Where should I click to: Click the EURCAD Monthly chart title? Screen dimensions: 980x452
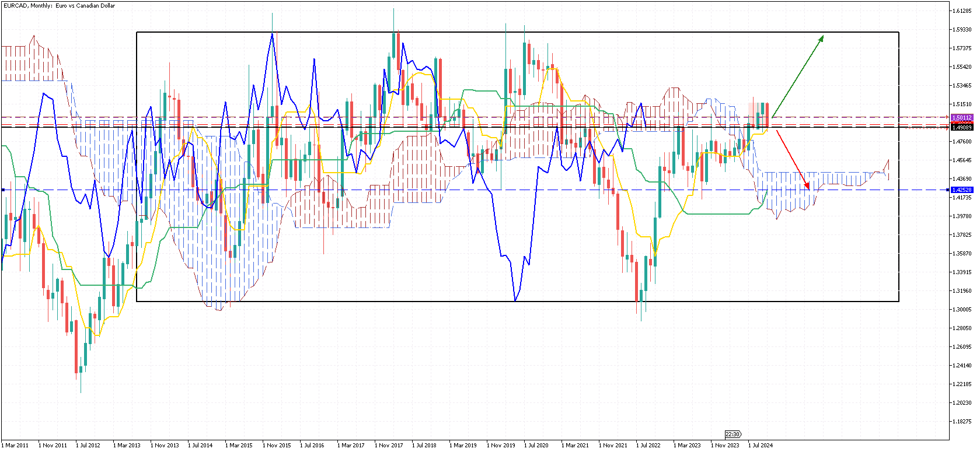(x=59, y=5)
